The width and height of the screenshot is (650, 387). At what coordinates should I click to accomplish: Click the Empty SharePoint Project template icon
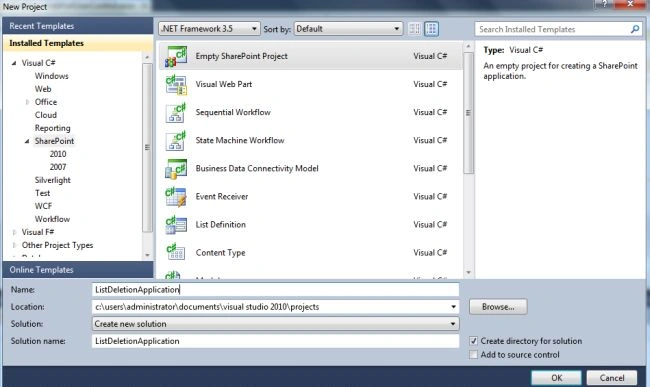click(x=176, y=56)
